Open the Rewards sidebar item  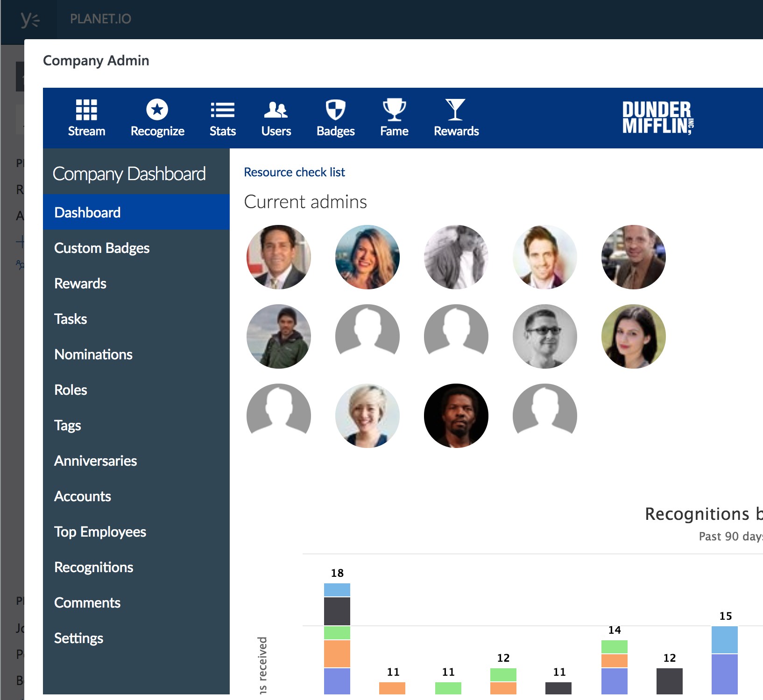136,283
